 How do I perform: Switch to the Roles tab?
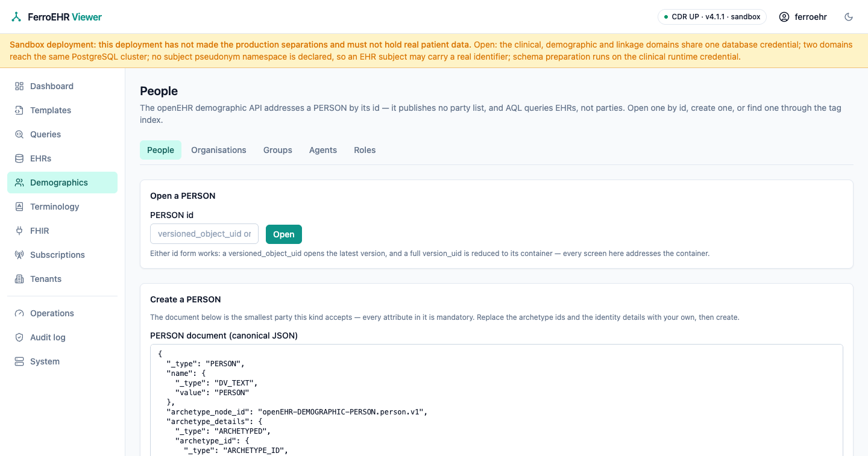(365, 150)
